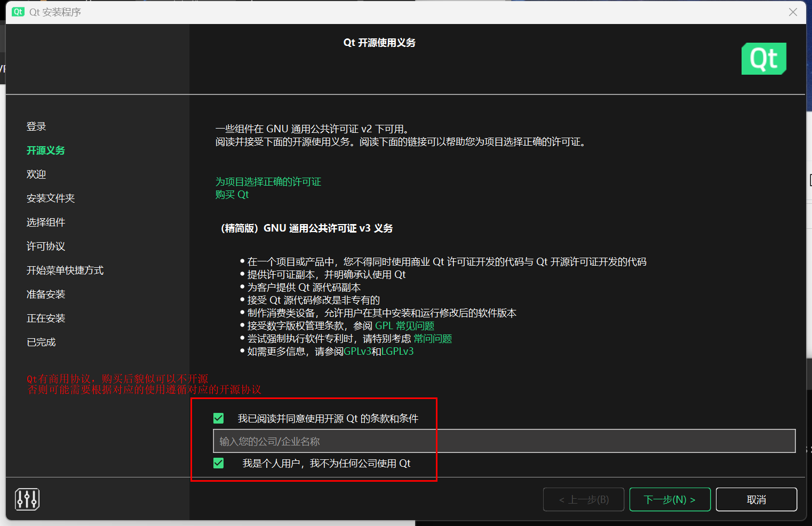Click the 上一步(B) back button
Screen dimensions: 812x526
(x=583, y=499)
